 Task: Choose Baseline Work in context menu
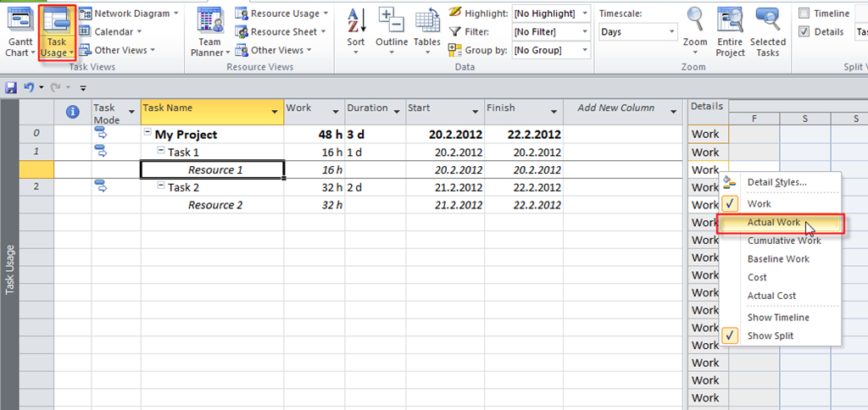(x=777, y=259)
